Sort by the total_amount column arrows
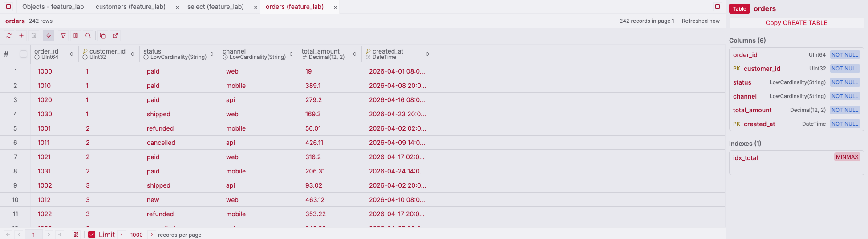The image size is (868, 239). click(x=355, y=54)
